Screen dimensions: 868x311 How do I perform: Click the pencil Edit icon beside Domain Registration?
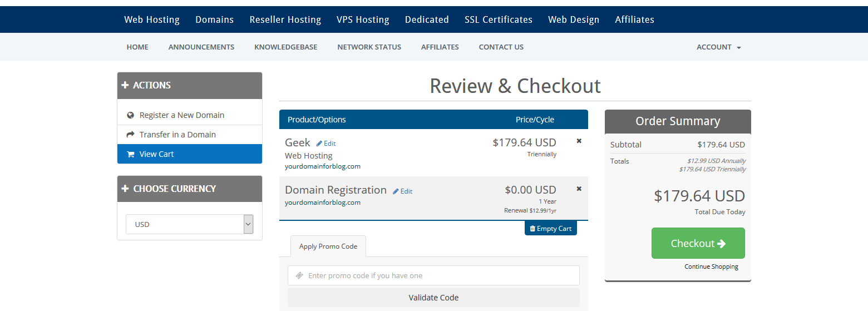pyautogui.click(x=396, y=191)
